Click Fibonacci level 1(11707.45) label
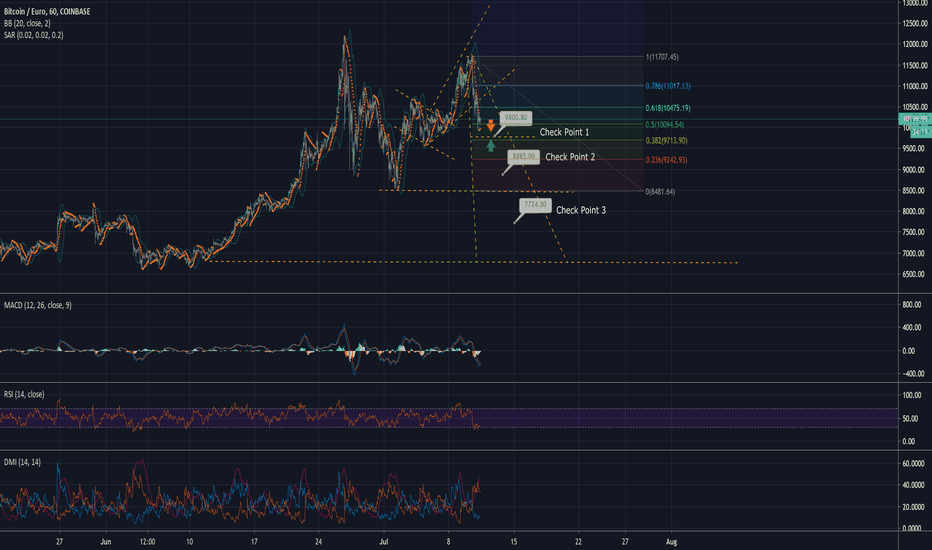The image size is (932, 550). [x=662, y=57]
